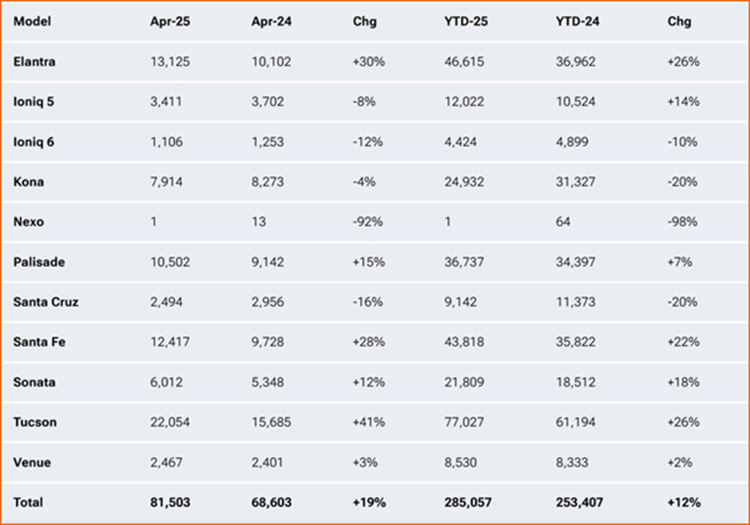Click the Model column header

[x=34, y=22]
